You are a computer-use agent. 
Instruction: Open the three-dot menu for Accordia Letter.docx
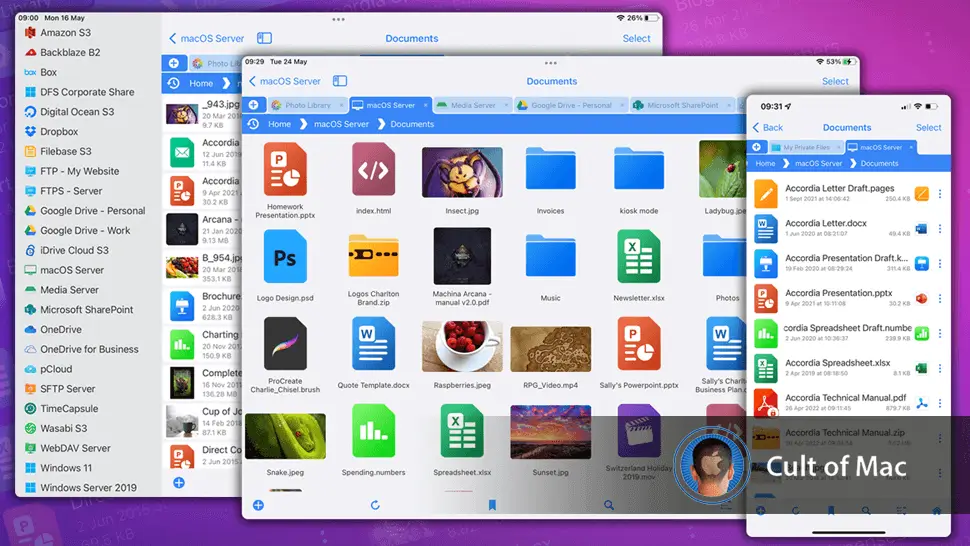pos(939,229)
